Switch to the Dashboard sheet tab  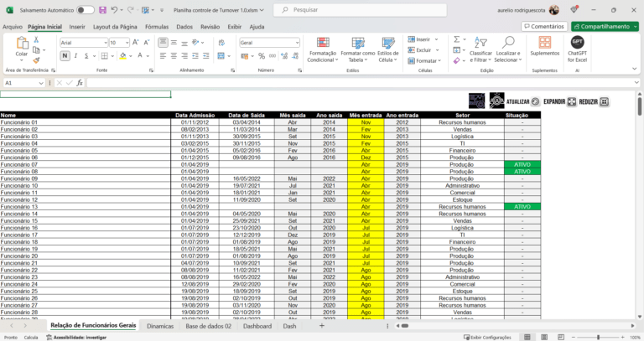257,326
